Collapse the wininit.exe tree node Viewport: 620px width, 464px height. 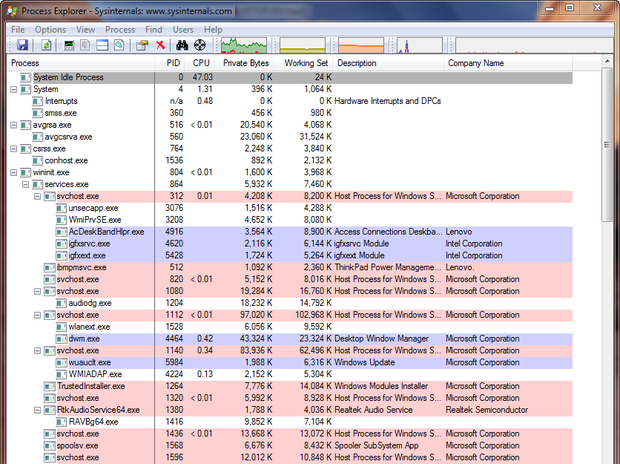pos(13,172)
